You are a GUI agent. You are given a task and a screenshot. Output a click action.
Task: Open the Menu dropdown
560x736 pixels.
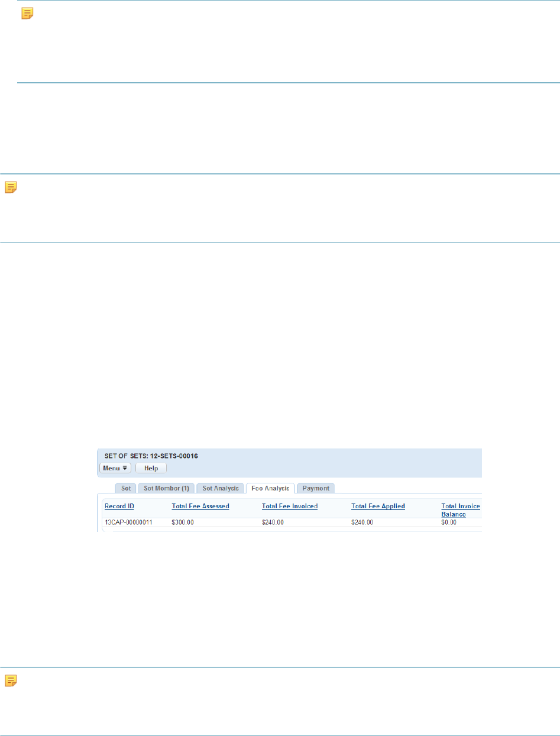pyautogui.click(x=115, y=468)
